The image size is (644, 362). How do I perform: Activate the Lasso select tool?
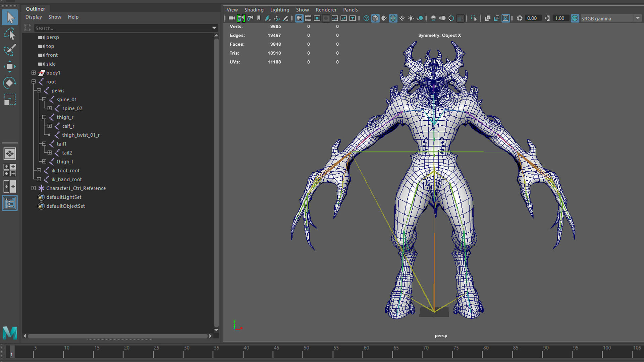10,34
